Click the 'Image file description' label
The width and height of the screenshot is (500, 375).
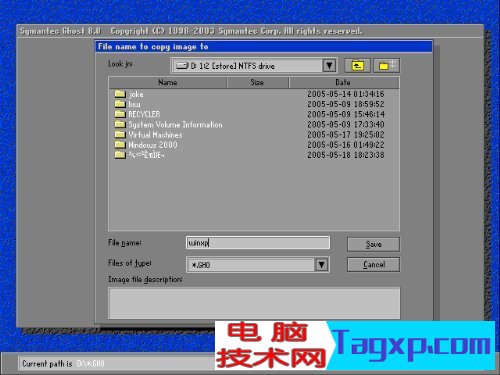click(145, 279)
